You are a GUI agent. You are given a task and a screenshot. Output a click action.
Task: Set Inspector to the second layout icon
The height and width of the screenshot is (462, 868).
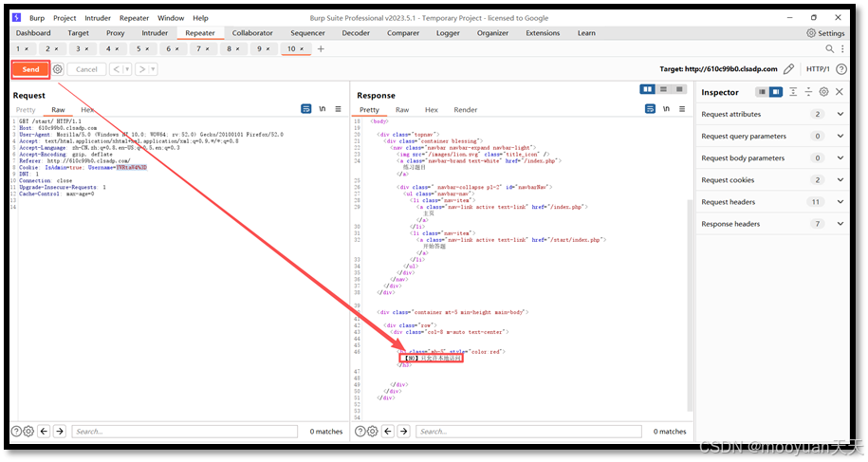pos(776,92)
